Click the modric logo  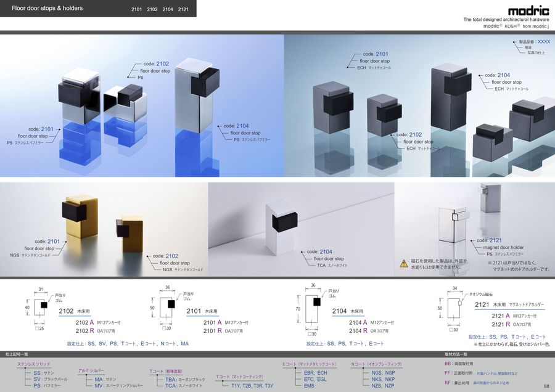[x=528, y=10]
